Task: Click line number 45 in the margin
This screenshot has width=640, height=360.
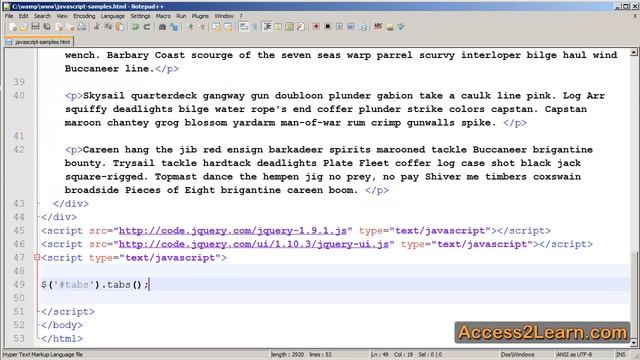Action: [x=19, y=231]
